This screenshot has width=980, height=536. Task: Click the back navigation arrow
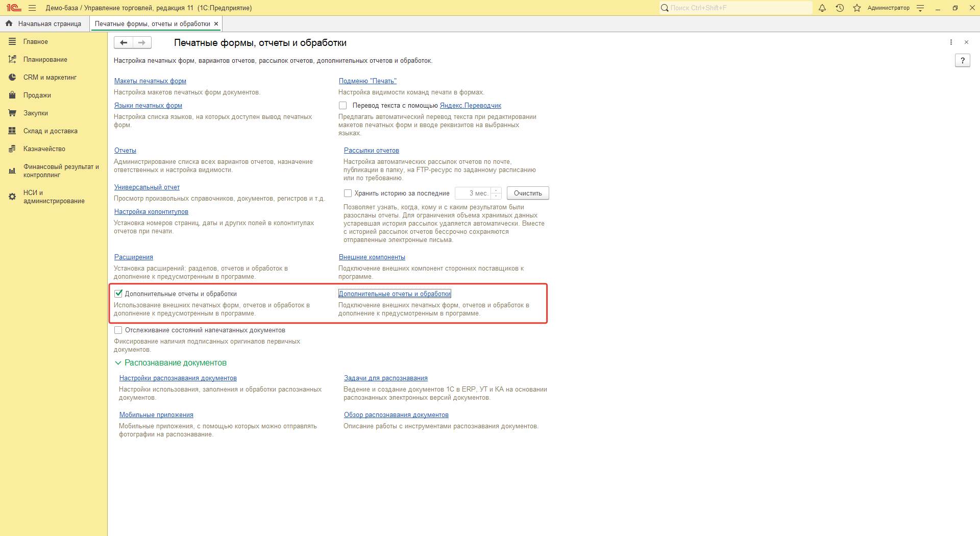point(124,42)
